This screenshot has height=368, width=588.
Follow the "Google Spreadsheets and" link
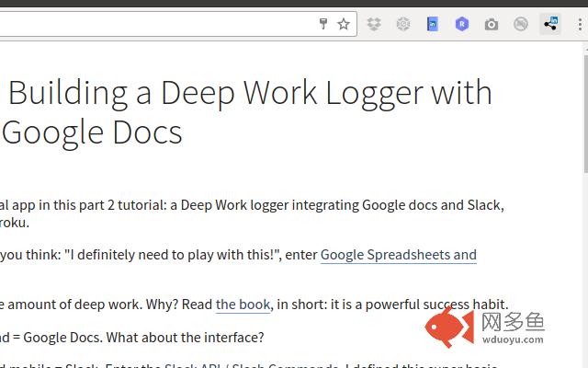point(398,255)
